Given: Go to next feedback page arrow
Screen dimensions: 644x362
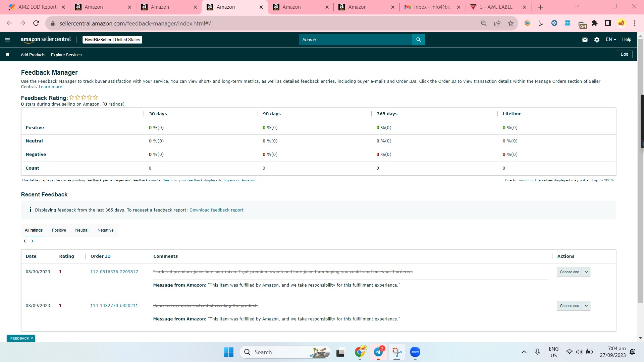Looking at the screenshot, I should click(33, 241).
